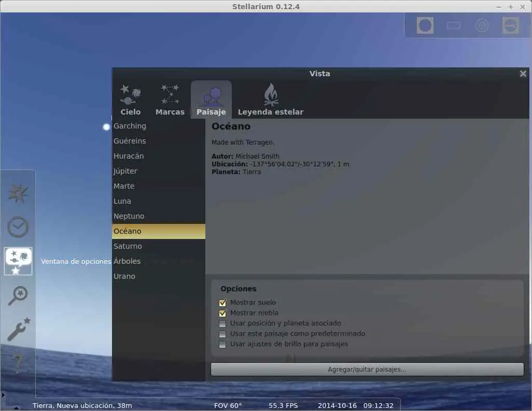Open the Location window sun-compass icon
Screen dimensions: 532x411
coord(18,193)
